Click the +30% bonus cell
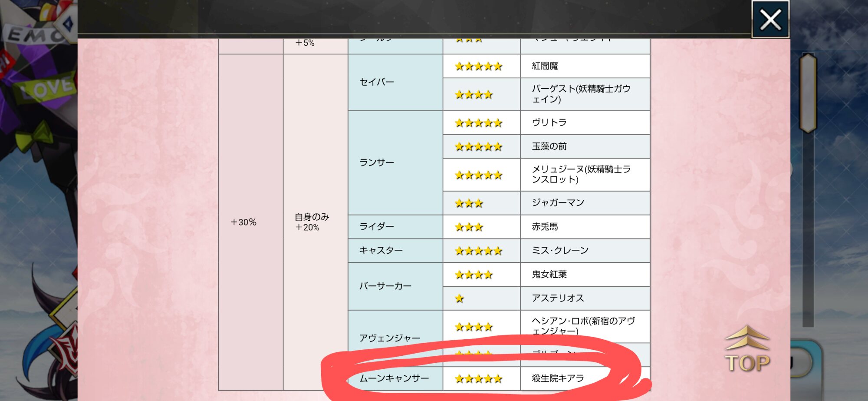 click(243, 222)
